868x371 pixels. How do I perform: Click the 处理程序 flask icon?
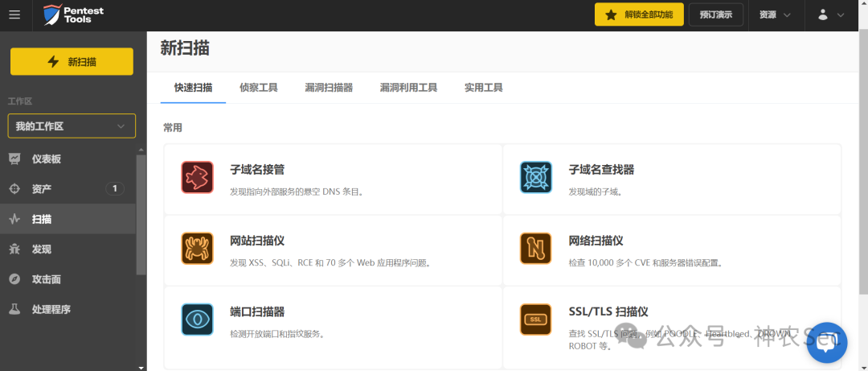pos(14,309)
